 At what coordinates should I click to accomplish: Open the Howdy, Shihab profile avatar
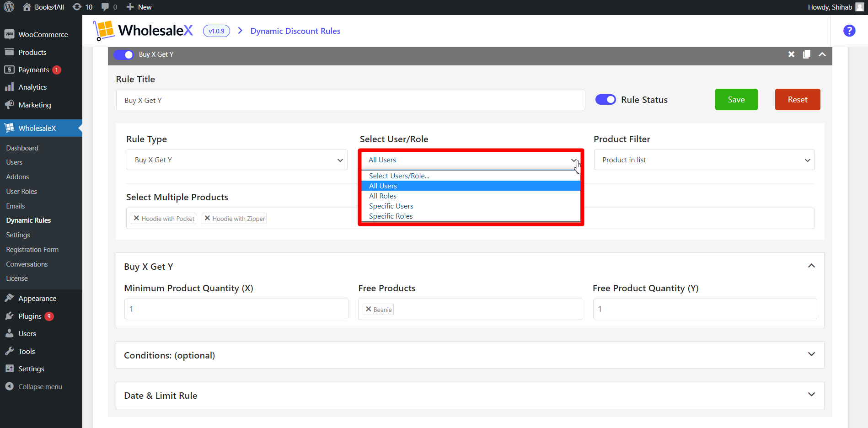click(x=860, y=7)
